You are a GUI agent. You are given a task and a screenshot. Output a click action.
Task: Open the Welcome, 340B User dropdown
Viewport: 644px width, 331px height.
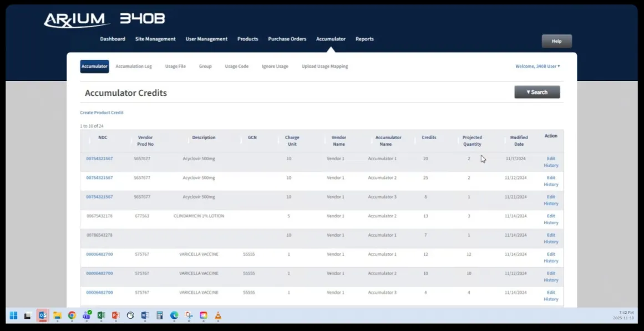pyautogui.click(x=537, y=66)
